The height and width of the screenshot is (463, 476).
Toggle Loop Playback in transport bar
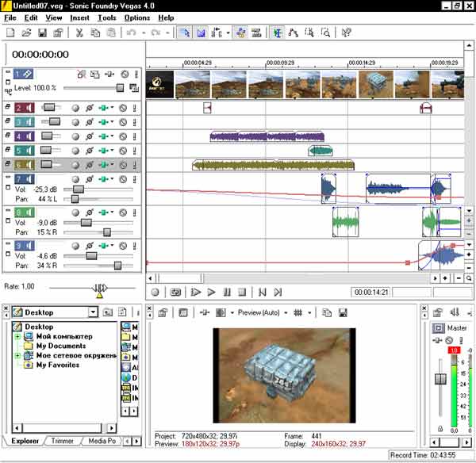pos(175,293)
